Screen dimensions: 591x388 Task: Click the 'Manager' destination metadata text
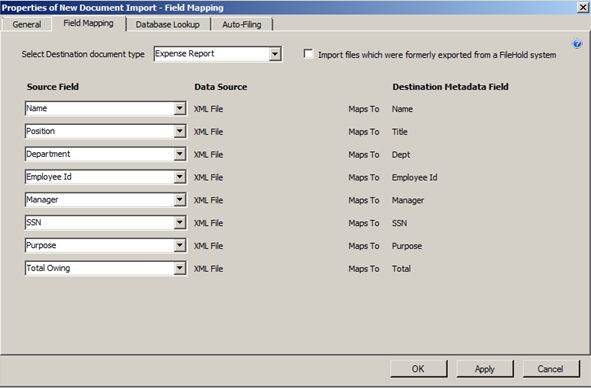pyautogui.click(x=408, y=200)
